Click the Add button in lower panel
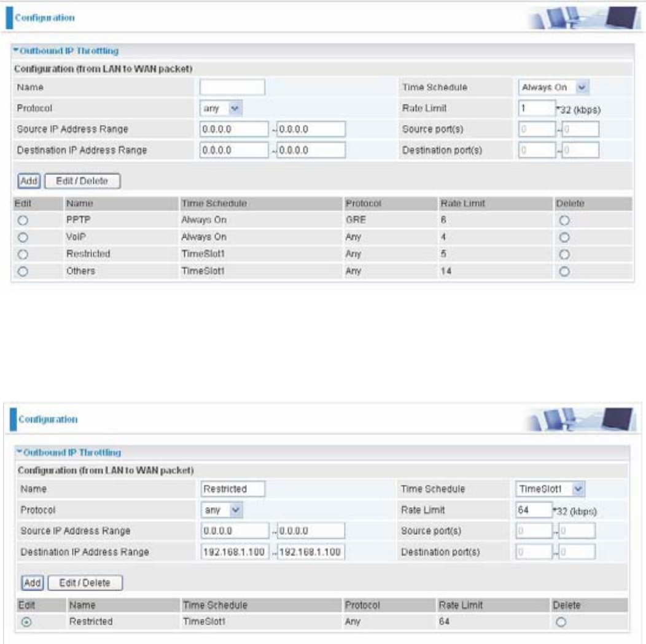Viewport: 646px width, 644px height. (x=32, y=583)
